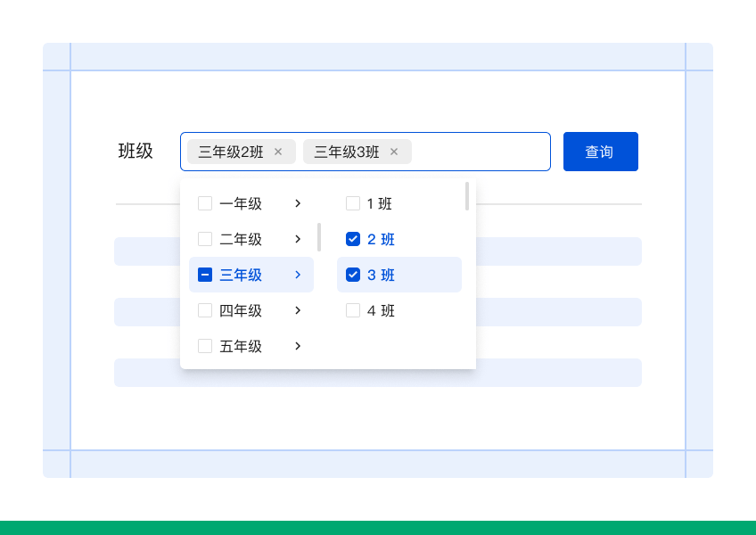The height and width of the screenshot is (535, 756).
Task: Toggle the 三年级 partial checkbox
Action: pyautogui.click(x=205, y=275)
